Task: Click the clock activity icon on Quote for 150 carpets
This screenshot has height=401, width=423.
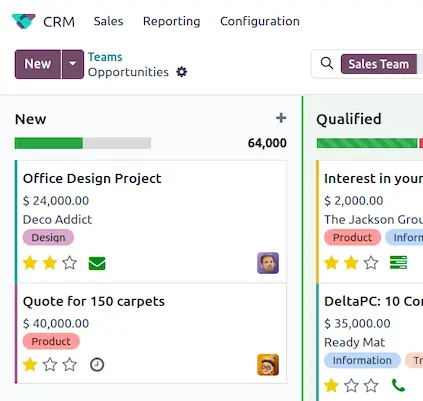Action: click(97, 365)
